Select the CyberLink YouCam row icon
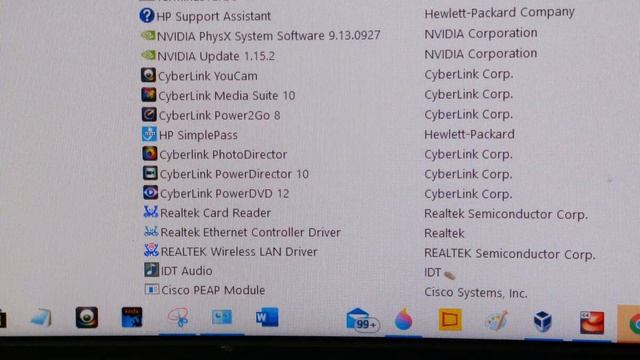 149,75
